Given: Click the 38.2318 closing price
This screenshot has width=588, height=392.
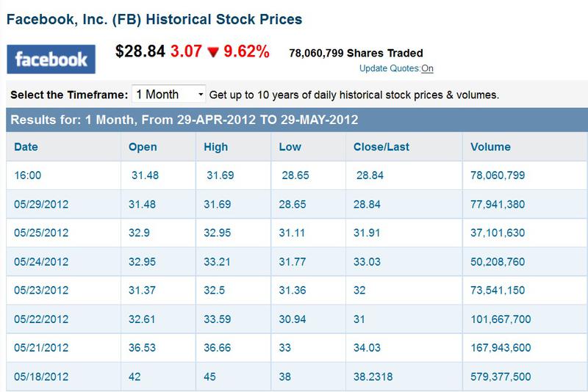Looking at the screenshot, I should [x=373, y=377].
